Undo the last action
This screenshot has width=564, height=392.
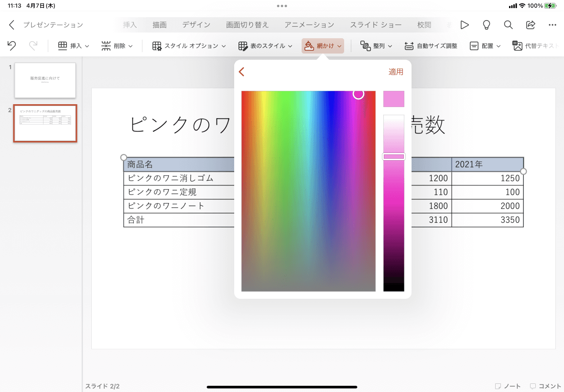coord(11,46)
